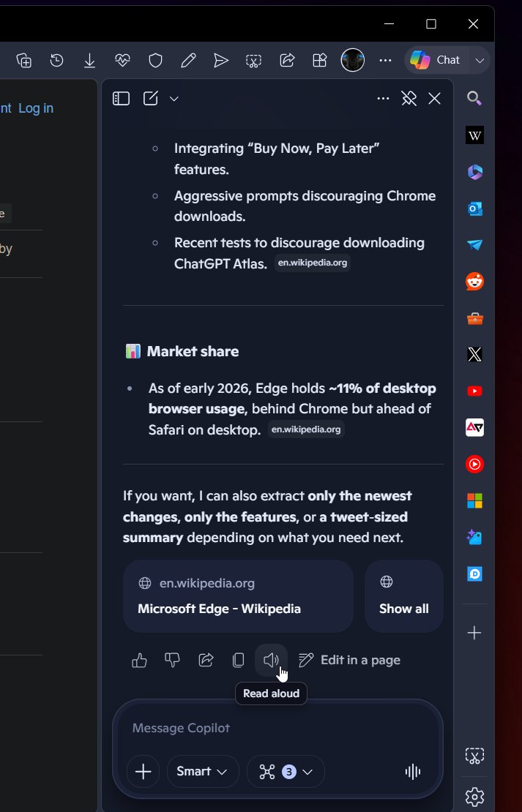This screenshot has width=522, height=812.
Task: Open the Microsoft four-color-squares sidebar icon
Action: click(x=475, y=501)
